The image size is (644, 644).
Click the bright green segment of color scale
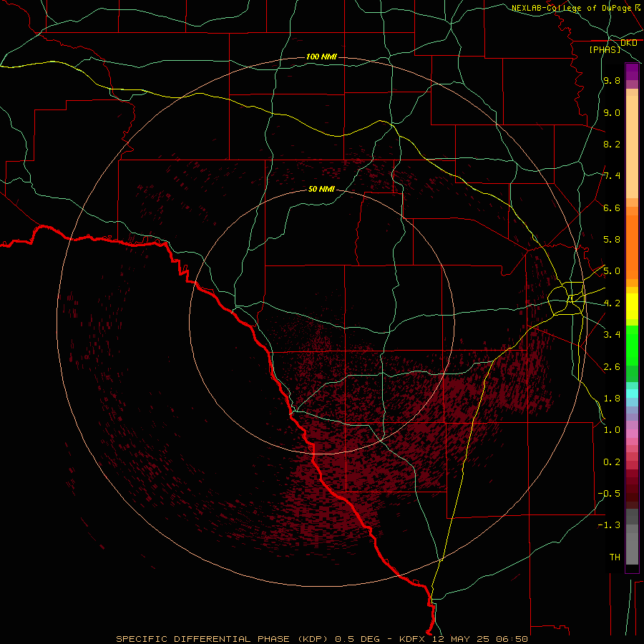(632, 345)
